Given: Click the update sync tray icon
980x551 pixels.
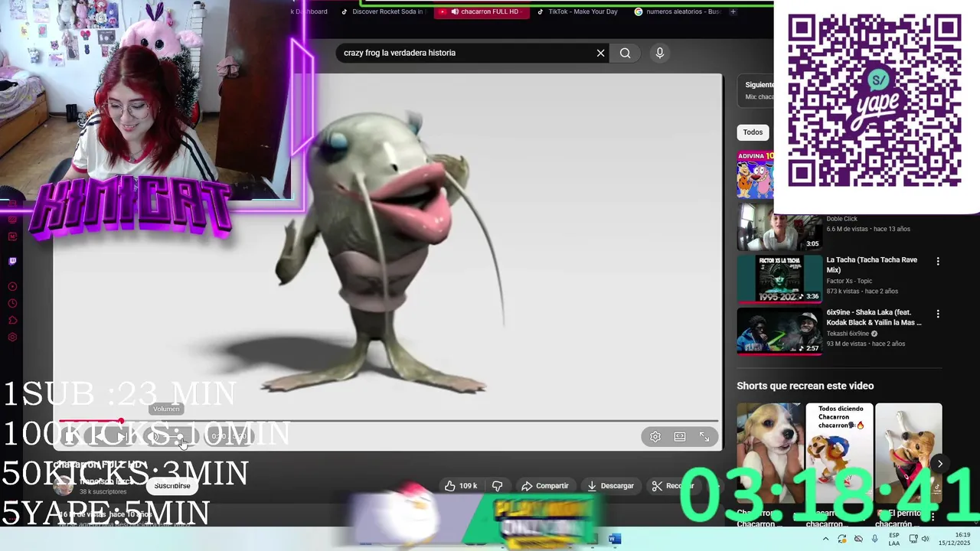Looking at the screenshot, I should click(842, 539).
